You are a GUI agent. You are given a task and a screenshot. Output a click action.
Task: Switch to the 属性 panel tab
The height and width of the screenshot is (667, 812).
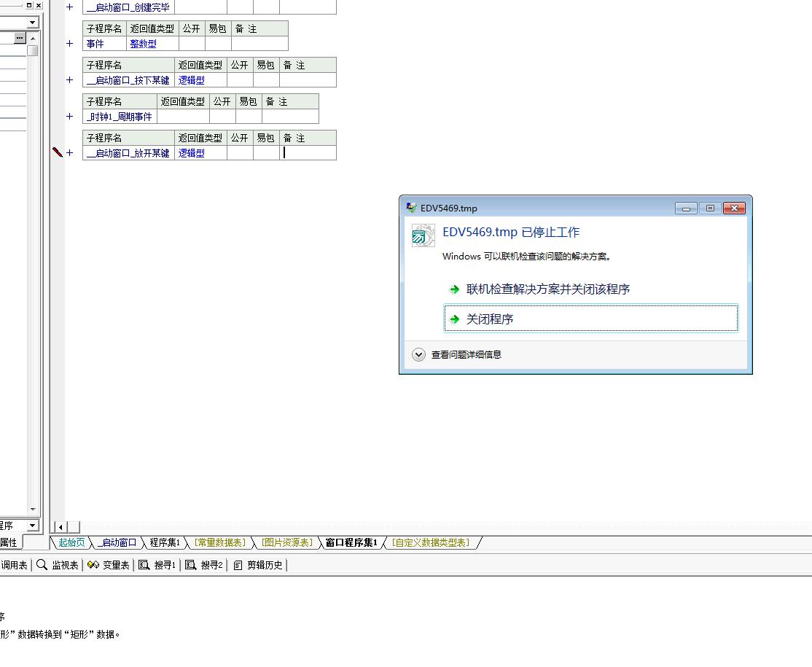point(9,543)
